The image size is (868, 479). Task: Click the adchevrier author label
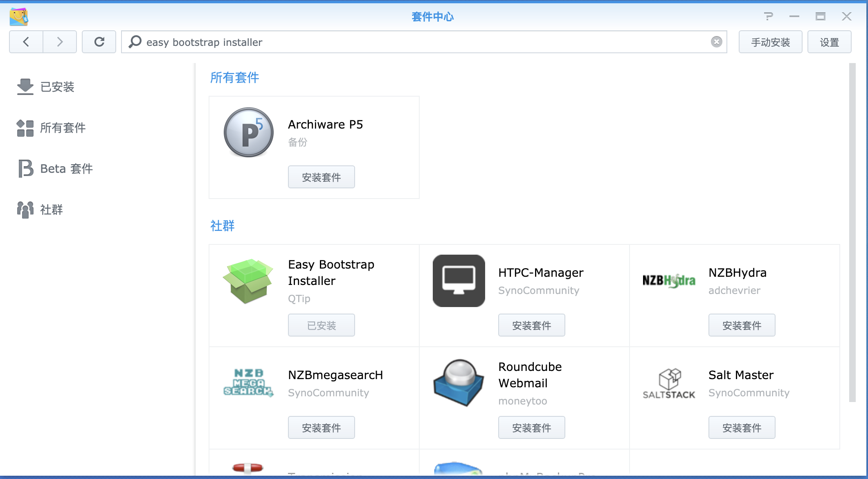[735, 291]
